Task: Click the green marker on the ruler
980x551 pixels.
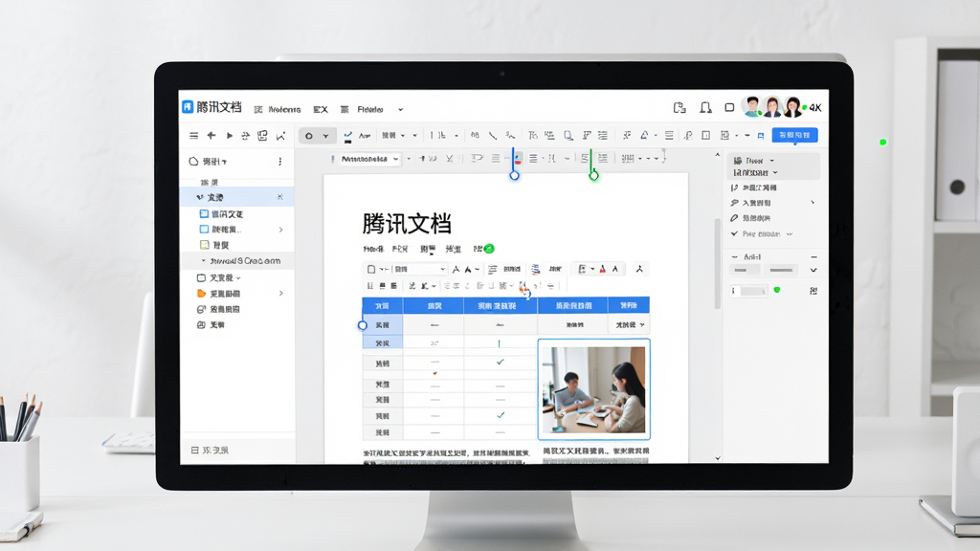Action: tap(593, 176)
